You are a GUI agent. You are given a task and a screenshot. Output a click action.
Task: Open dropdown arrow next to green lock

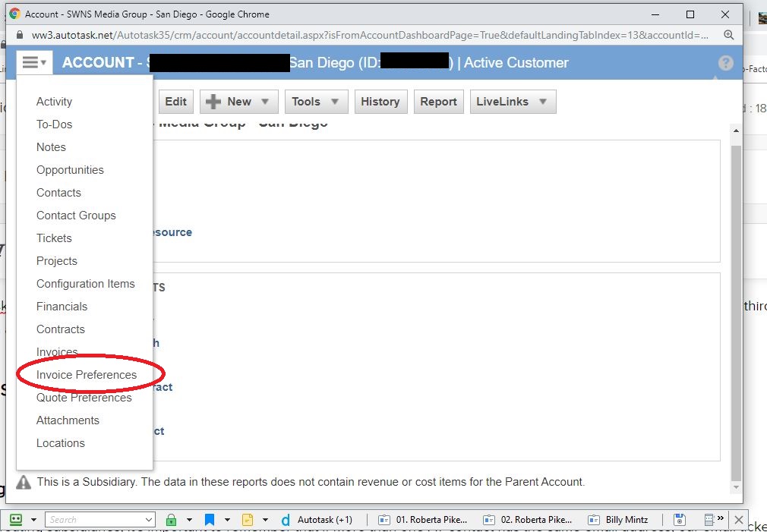point(189,520)
